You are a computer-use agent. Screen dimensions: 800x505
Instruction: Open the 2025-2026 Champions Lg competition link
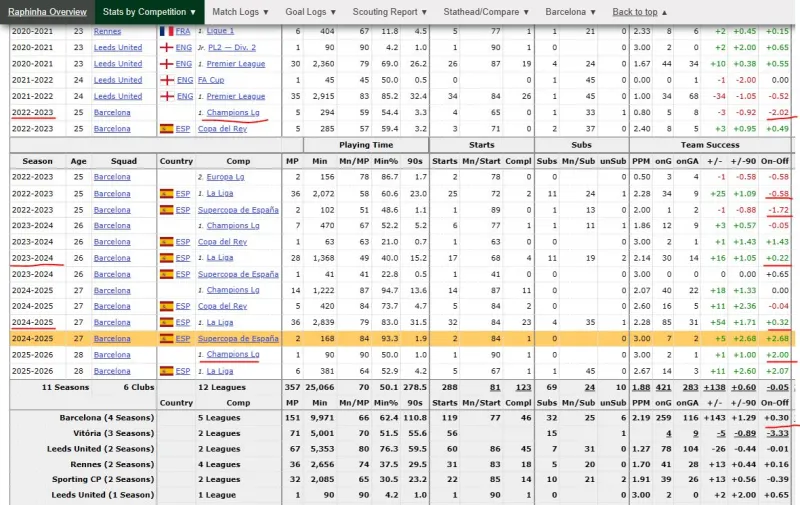[229, 355]
